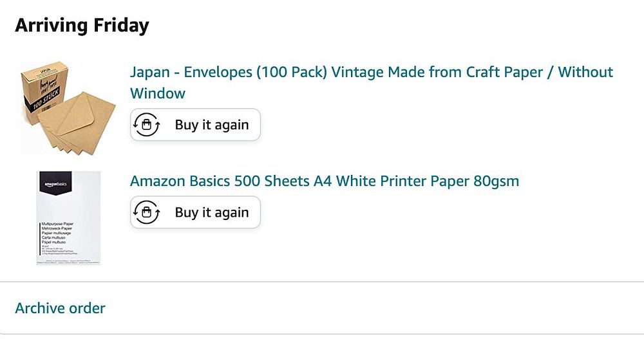The height and width of the screenshot is (339, 644).
Task: Click the Arriving Friday heading
Action: 82,26
